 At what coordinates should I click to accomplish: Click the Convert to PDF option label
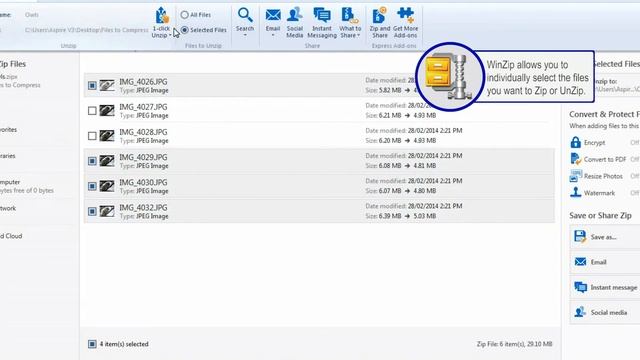(x=605, y=160)
